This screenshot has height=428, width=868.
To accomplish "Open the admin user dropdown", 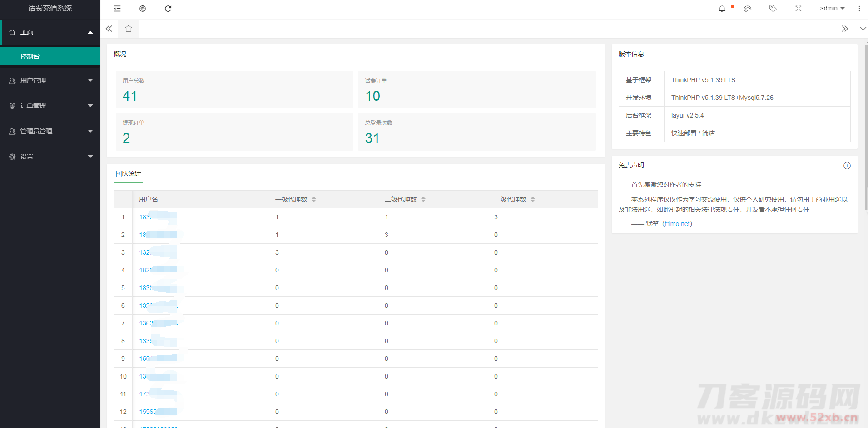I will [832, 9].
